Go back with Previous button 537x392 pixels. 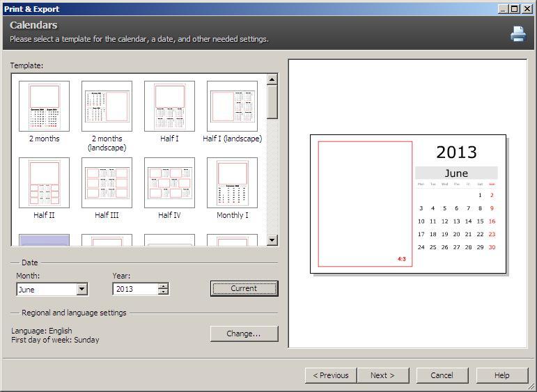click(x=331, y=375)
